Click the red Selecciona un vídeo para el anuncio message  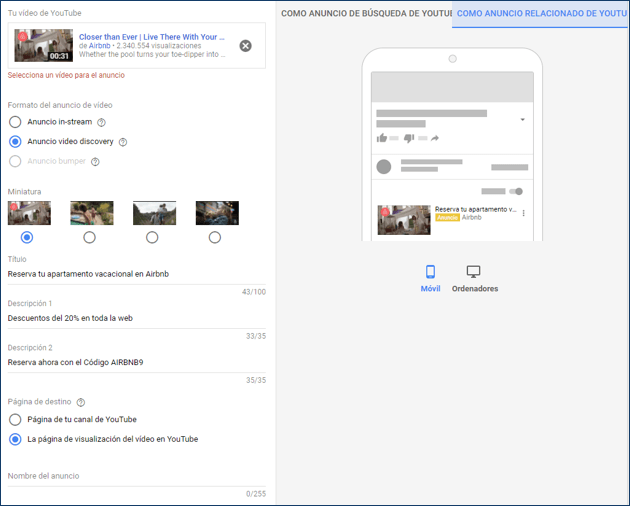pyautogui.click(x=66, y=75)
